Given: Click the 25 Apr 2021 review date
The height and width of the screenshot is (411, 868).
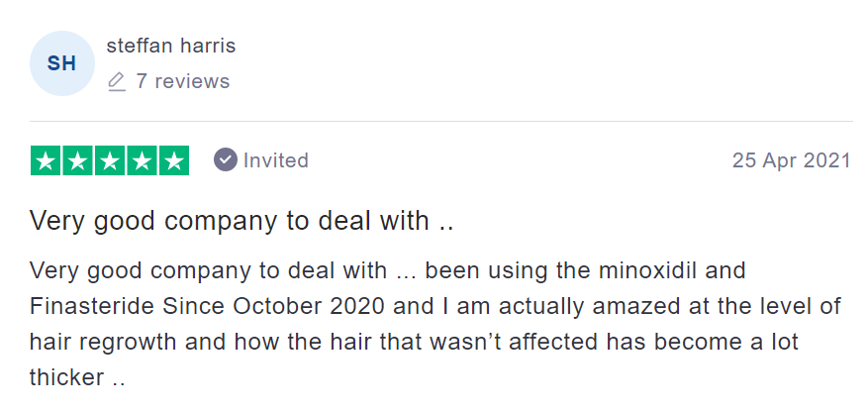Looking at the screenshot, I should tap(792, 160).
